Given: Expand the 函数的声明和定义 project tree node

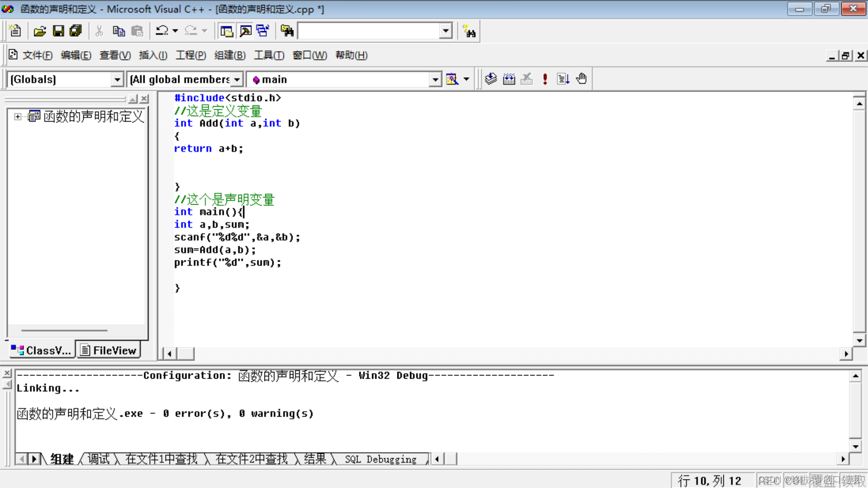Looking at the screenshot, I should pos(18,117).
